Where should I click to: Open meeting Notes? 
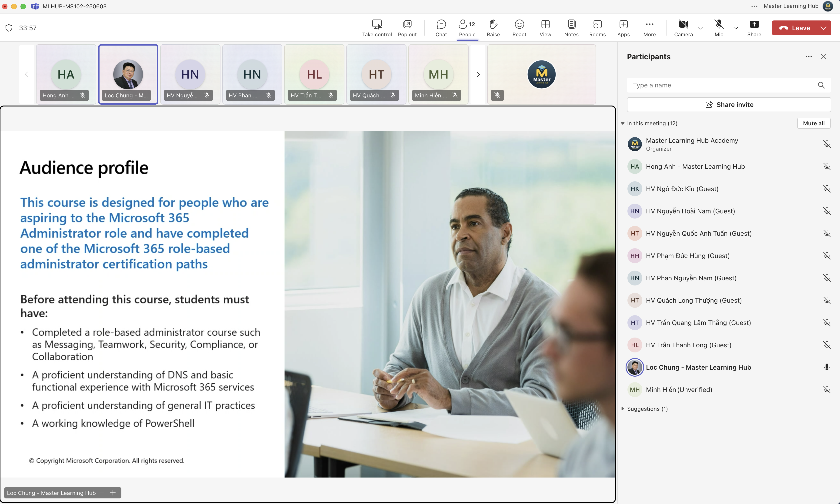tap(571, 28)
